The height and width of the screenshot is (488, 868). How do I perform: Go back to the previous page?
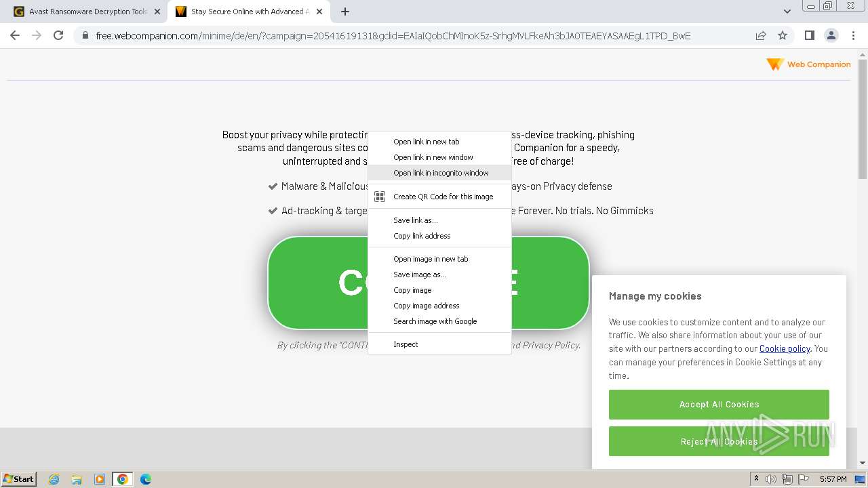[x=15, y=35]
